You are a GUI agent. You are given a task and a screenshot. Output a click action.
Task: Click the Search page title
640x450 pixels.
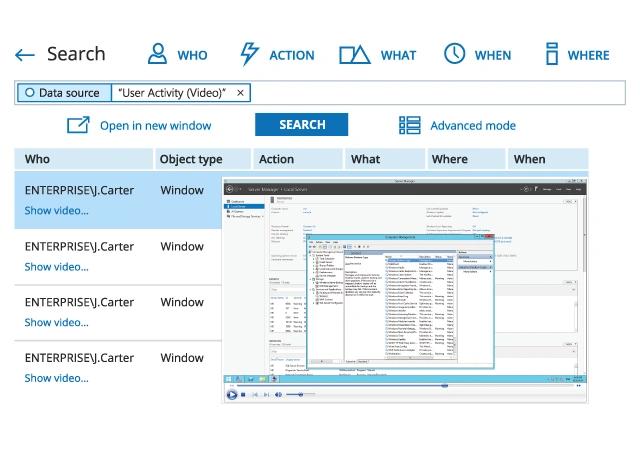(76, 54)
